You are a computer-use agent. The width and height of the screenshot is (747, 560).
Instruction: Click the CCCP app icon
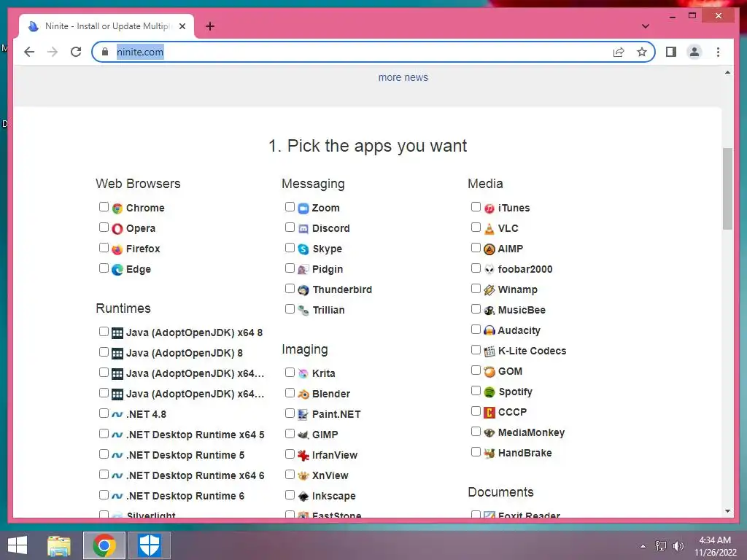[x=489, y=413]
